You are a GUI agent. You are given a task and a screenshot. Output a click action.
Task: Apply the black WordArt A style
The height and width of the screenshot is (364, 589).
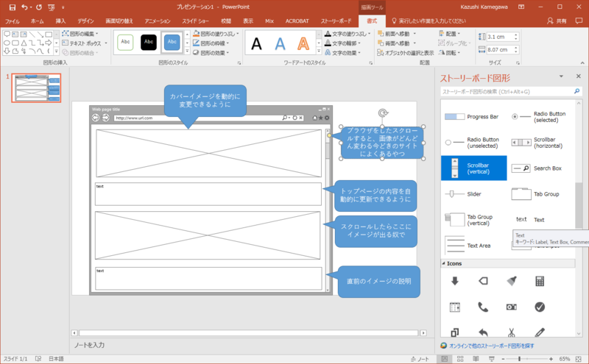[x=256, y=44]
